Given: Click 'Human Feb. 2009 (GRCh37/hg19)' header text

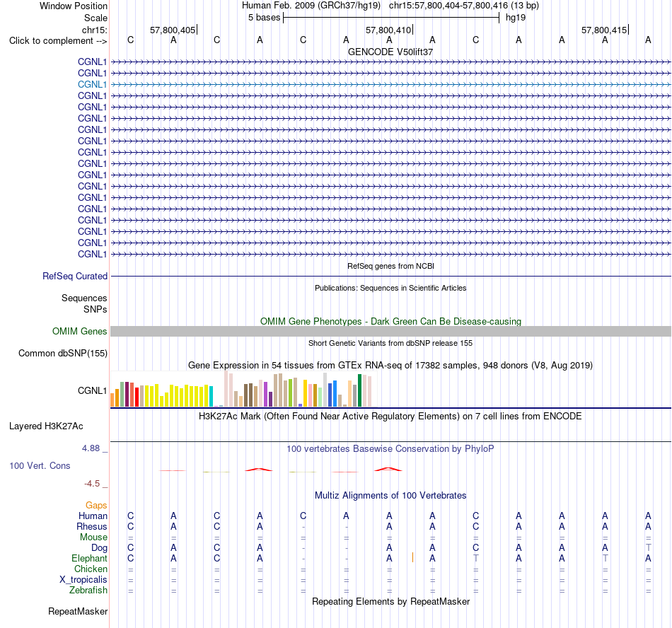Looking at the screenshot, I should [311, 6].
